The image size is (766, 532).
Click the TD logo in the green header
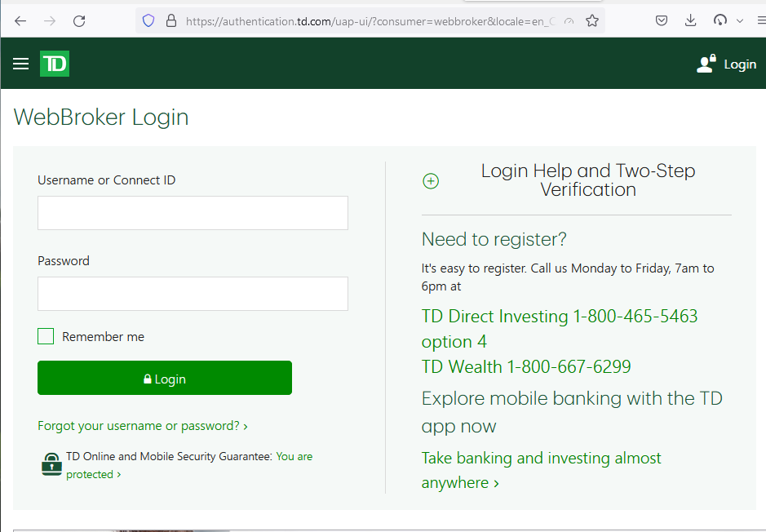click(x=54, y=63)
